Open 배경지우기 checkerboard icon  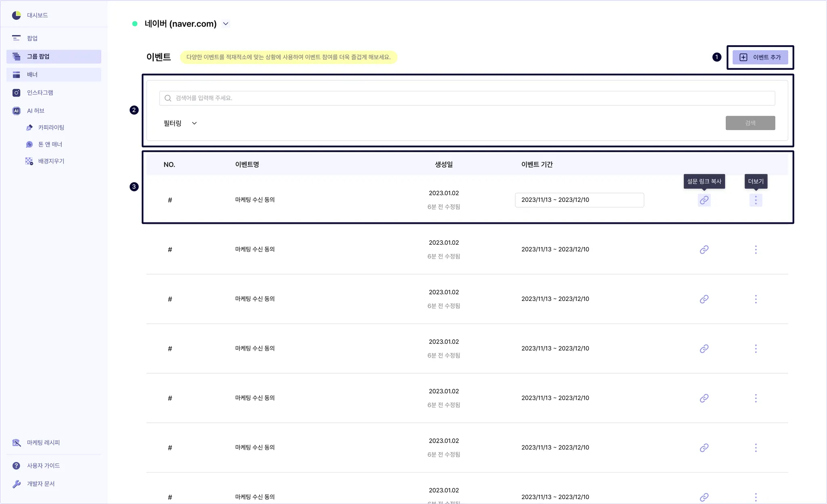(x=29, y=161)
